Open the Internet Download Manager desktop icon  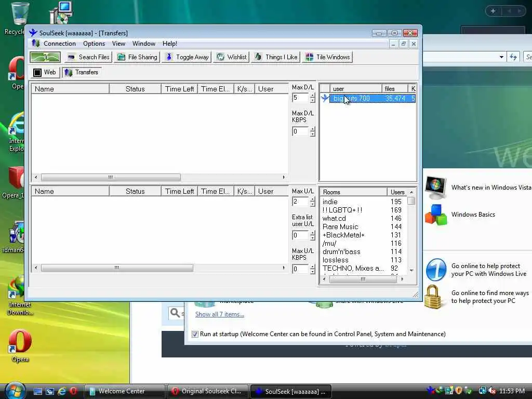[x=20, y=296]
